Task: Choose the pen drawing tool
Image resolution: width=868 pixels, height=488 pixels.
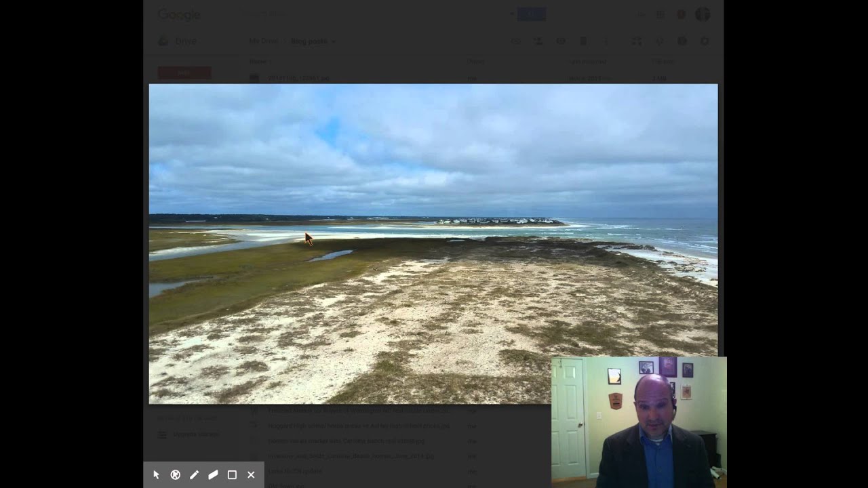Action: [x=194, y=475]
